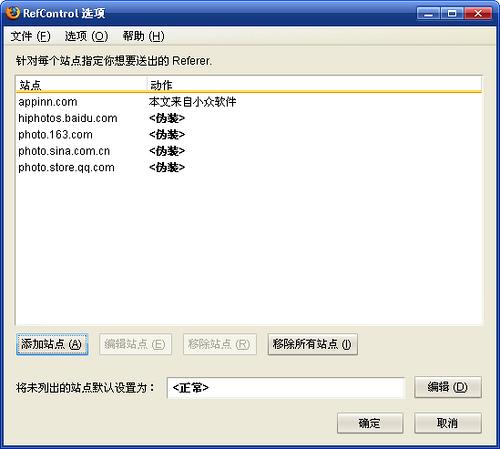Click the 编辑 (D) default setting button
Viewport: 500px width, 449px height.
[448, 387]
